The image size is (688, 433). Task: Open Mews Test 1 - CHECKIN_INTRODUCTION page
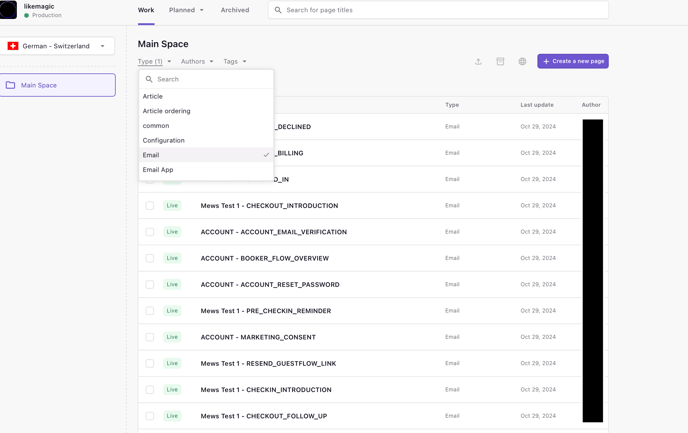coord(265,390)
